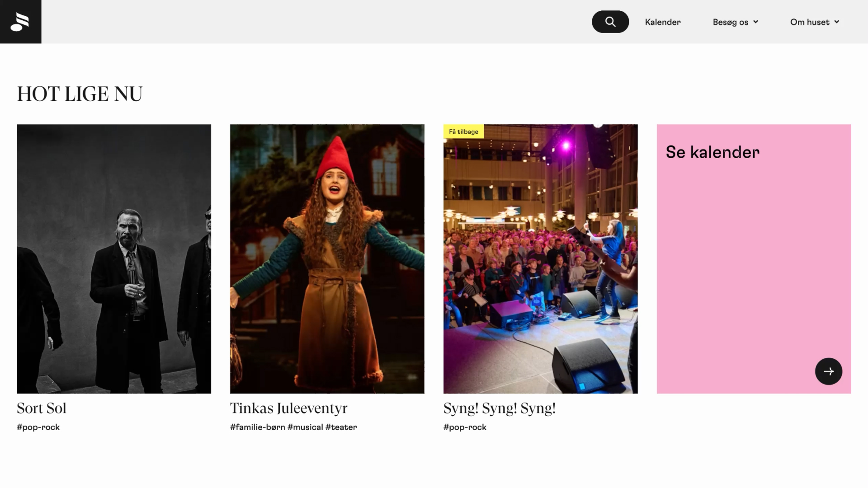
Task: Expand the Om huset chevron
Action: [836, 22]
